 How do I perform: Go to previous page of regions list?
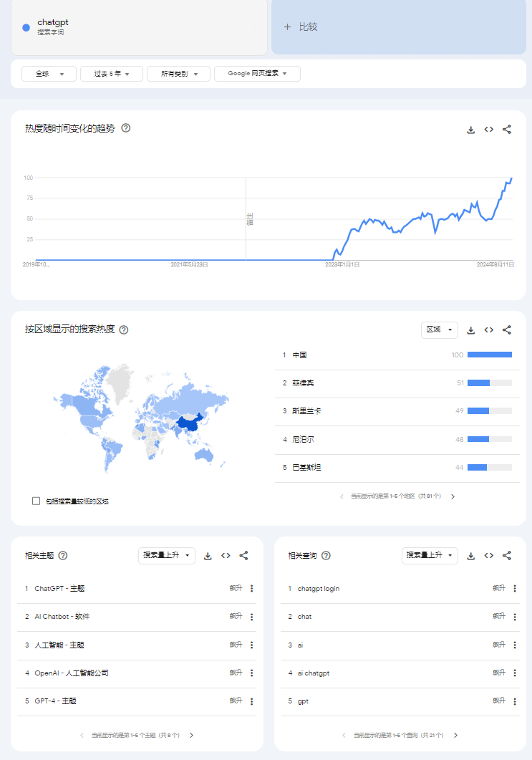point(342,496)
